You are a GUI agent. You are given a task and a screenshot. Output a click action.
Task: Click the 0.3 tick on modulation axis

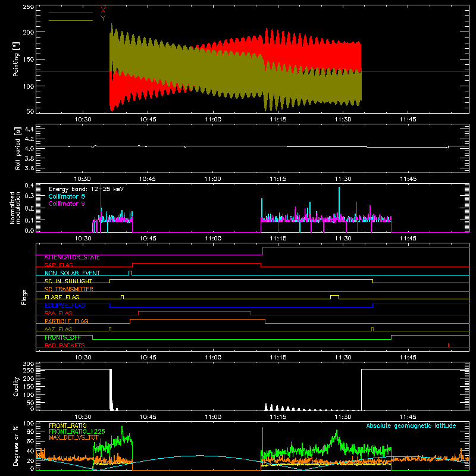point(29,196)
